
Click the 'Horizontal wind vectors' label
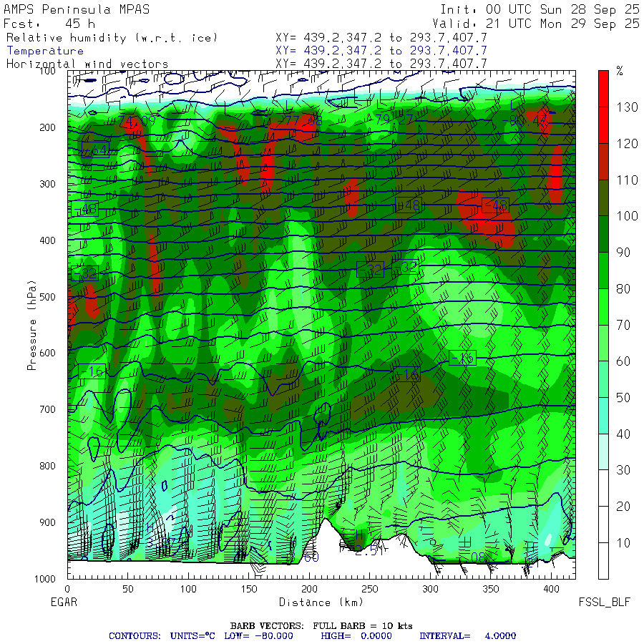coord(87,64)
